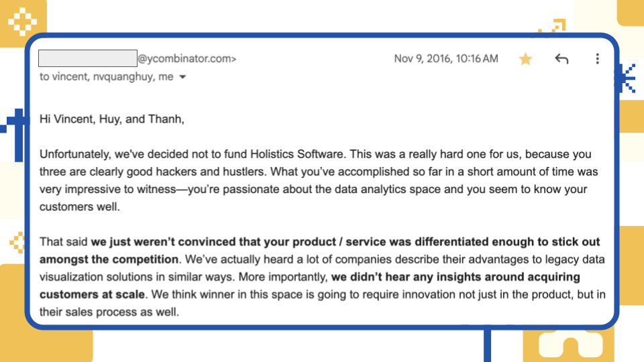Click the yellow pixel arrow above the email

coord(554,27)
